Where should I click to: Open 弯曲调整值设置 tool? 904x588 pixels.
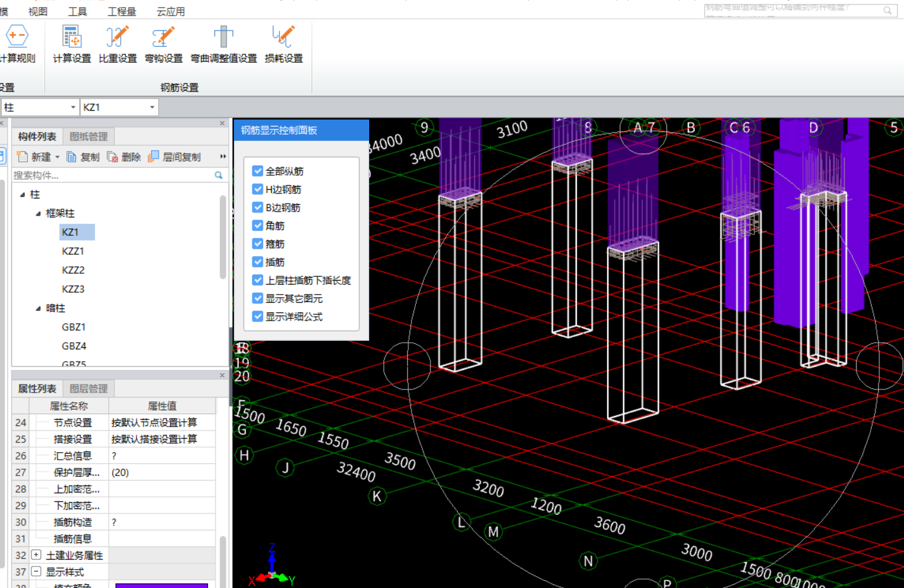click(x=223, y=37)
